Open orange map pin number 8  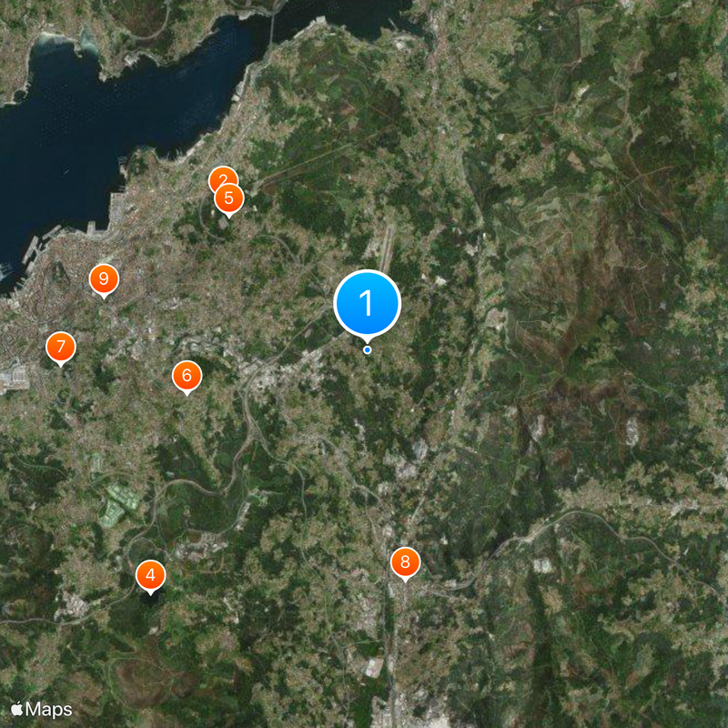click(405, 562)
